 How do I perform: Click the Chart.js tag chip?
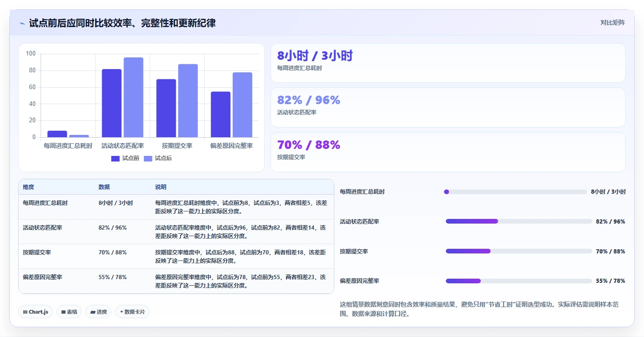35,312
